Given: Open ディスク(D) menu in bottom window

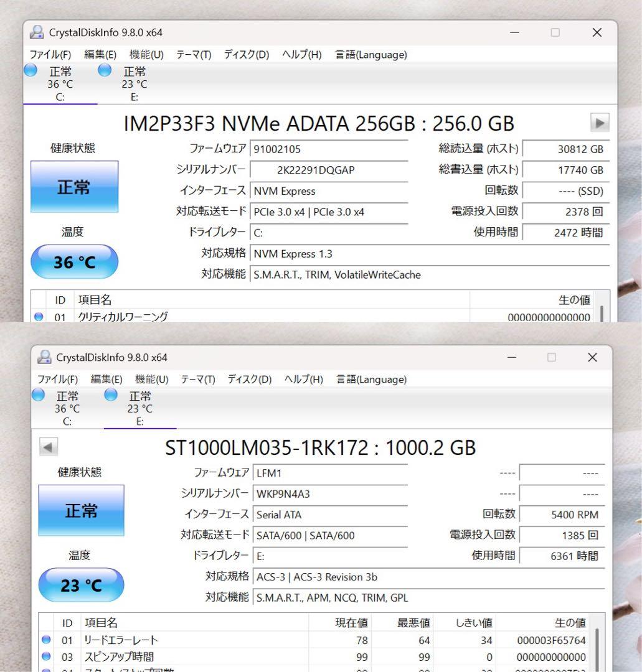Looking at the screenshot, I should point(250,380).
